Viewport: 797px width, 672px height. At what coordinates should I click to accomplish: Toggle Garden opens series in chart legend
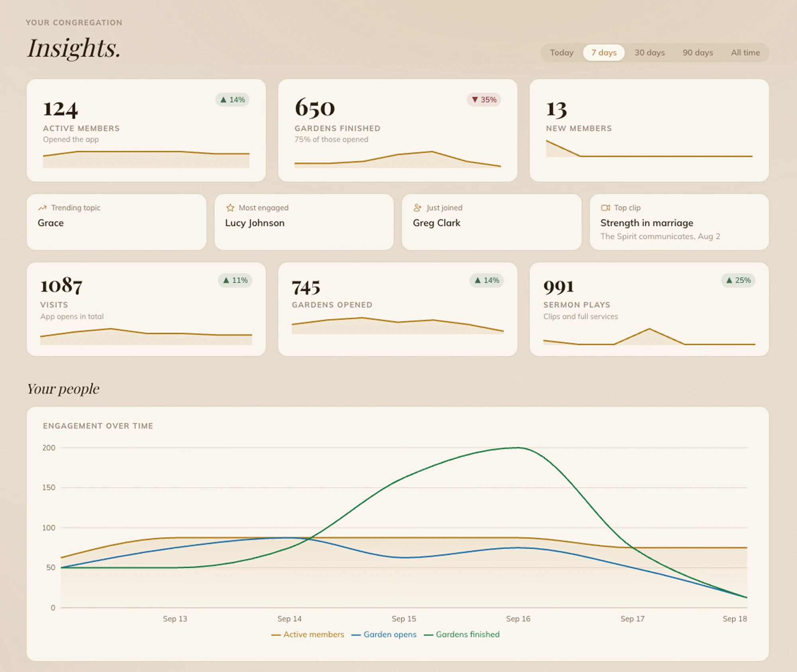click(x=384, y=634)
